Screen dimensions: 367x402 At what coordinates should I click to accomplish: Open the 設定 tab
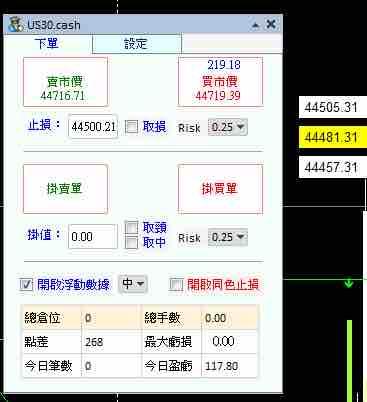(x=136, y=44)
